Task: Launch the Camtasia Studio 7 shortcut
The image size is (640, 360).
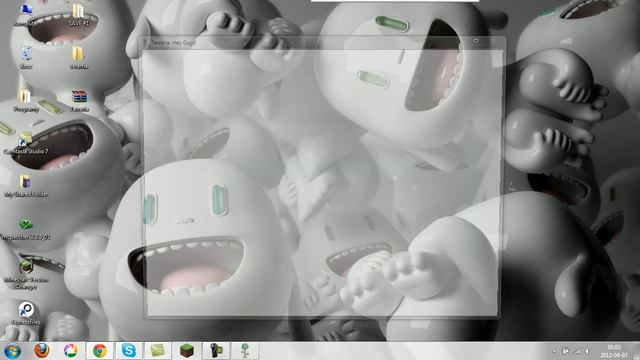Action: (26, 143)
